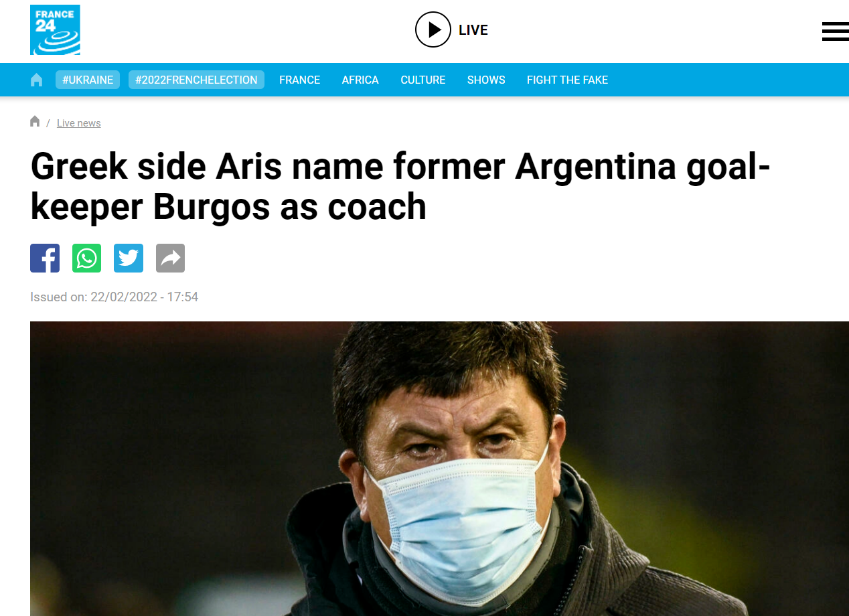Click the LIVE text label
The image size is (849, 616).
[x=473, y=30]
